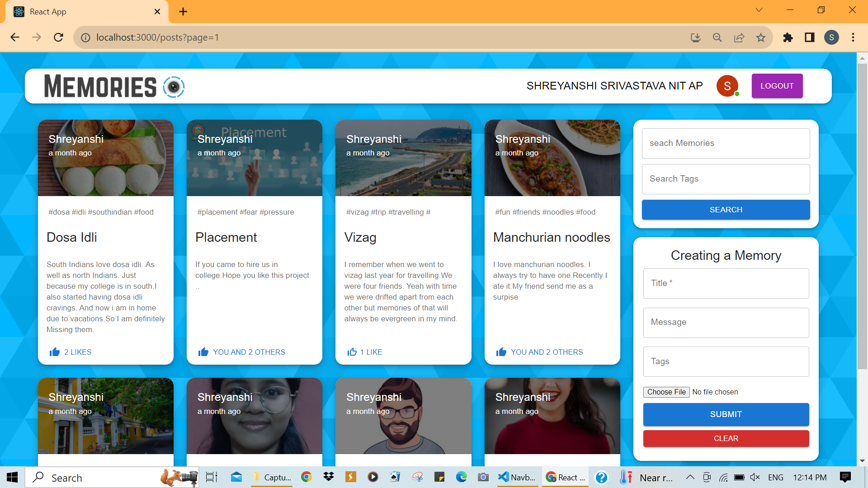Clear the Creating a Memory form

[x=726, y=438]
